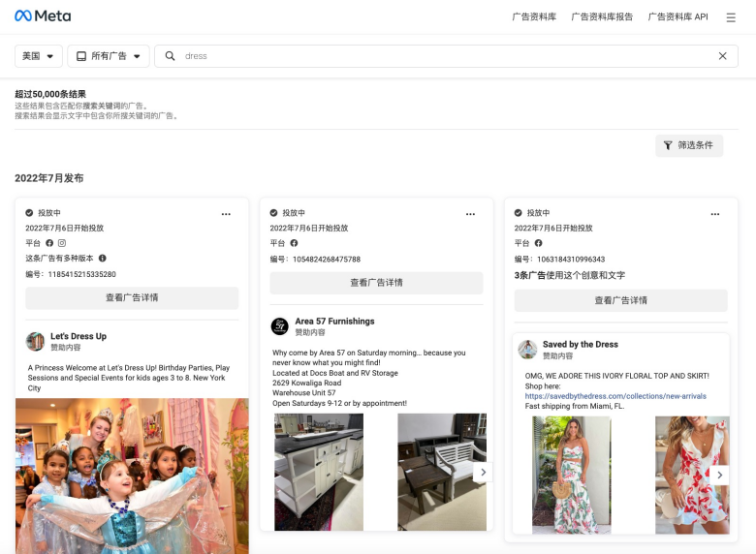Viewport: 756px width, 554px height.
Task: Click the 3条广告使用这个创意和文字 text
Action: click(x=569, y=276)
